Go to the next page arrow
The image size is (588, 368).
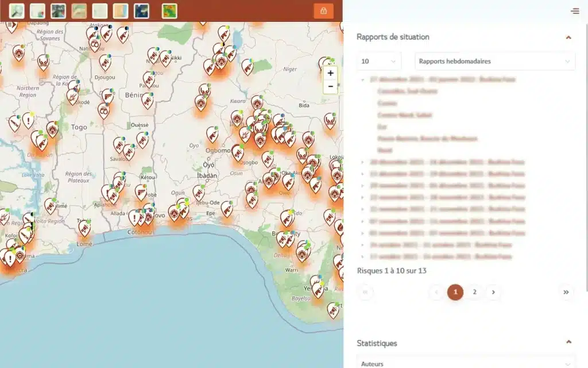click(493, 292)
